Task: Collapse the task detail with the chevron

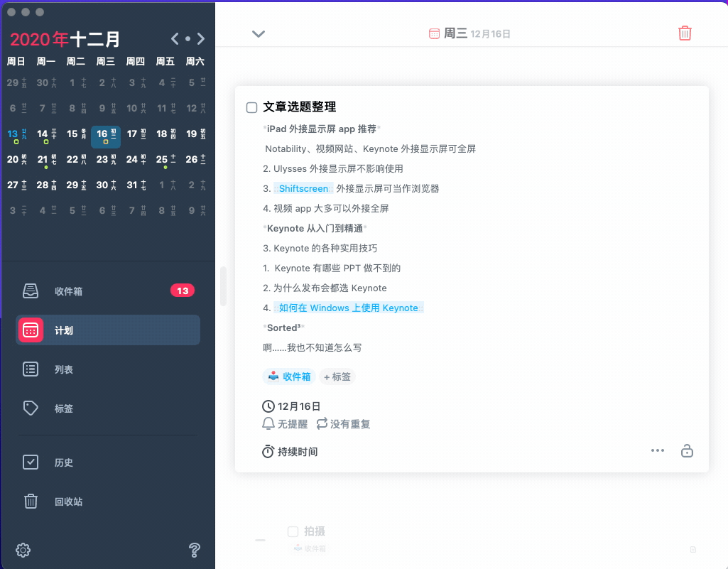Action: pyautogui.click(x=258, y=33)
